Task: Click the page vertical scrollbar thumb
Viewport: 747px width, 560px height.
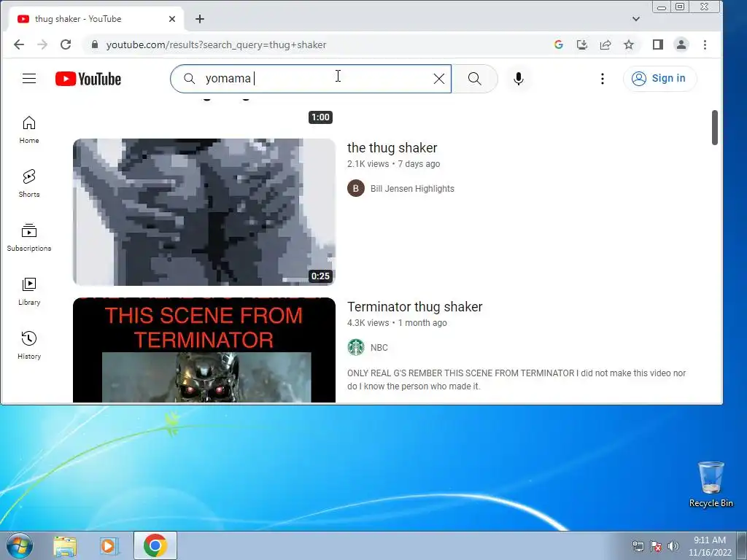Action: 715,127
